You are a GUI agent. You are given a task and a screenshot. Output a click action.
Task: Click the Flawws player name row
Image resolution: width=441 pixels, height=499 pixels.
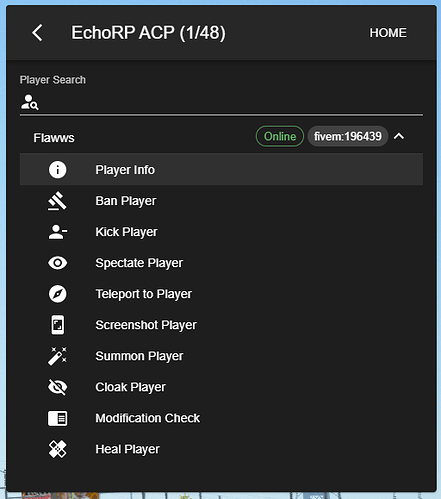coord(221,137)
